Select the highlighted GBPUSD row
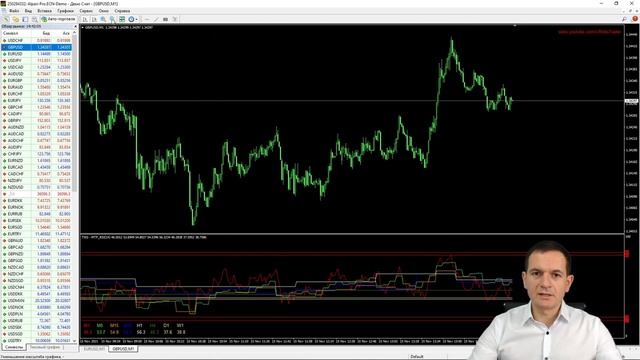Image resolution: width=640 pixels, height=360 pixels. (x=37, y=47)
